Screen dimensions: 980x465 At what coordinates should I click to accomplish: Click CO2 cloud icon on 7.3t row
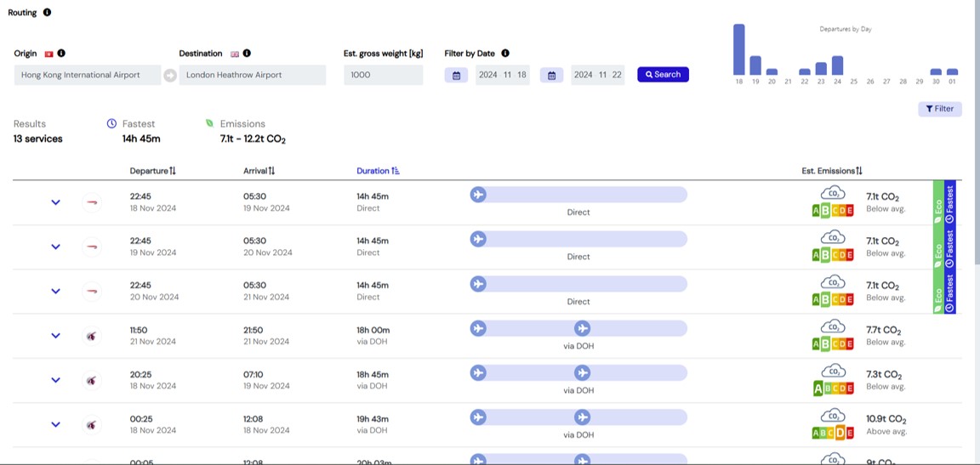(x=833, y=371)
